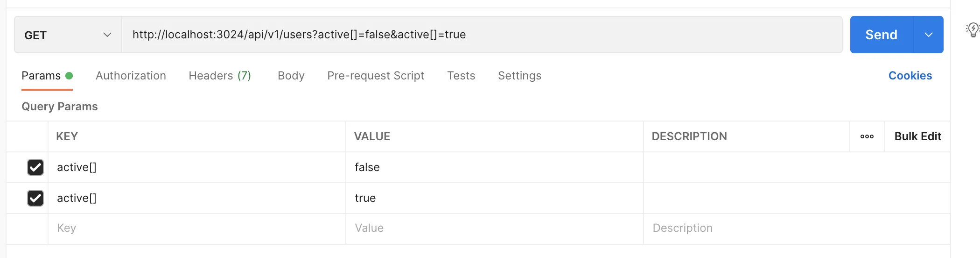Select the Params tab
980x258 pixels.
tap(42, 76)
